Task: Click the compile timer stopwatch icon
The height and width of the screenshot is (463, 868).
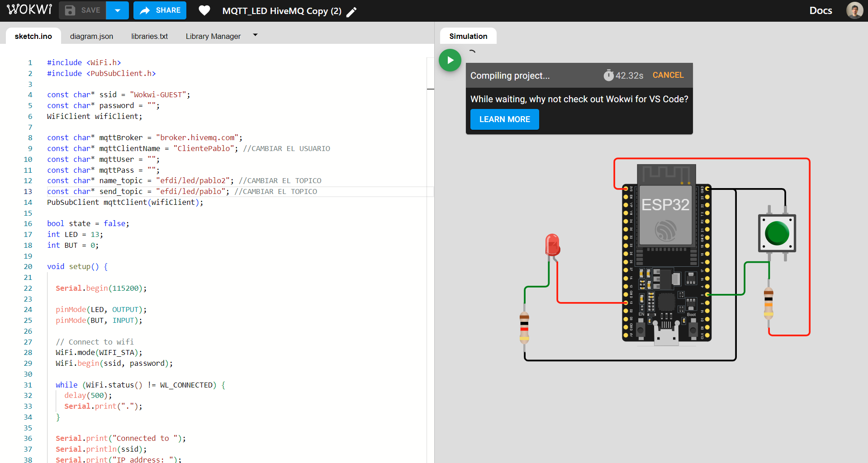Action: tap(609, 75)
